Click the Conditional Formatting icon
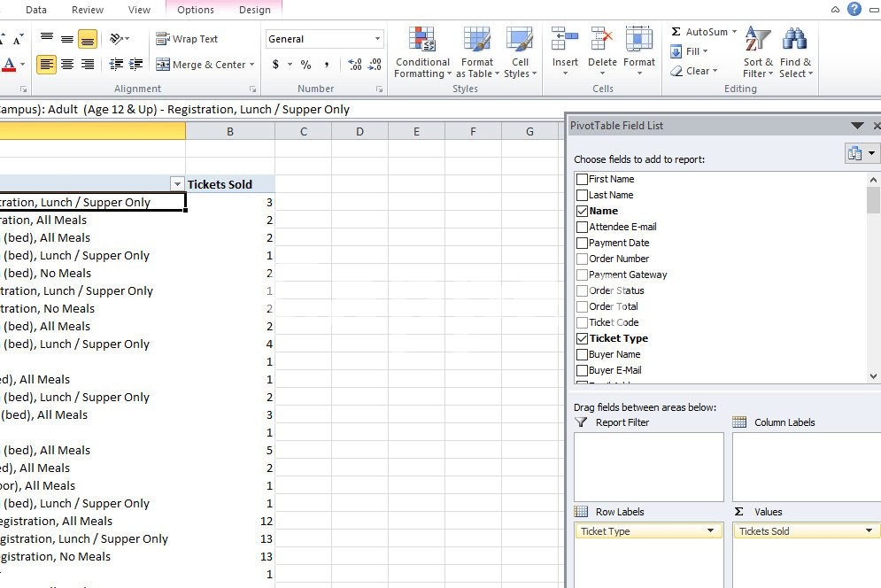This screenshot has height=588, width=881. click(x=422, y=40)
